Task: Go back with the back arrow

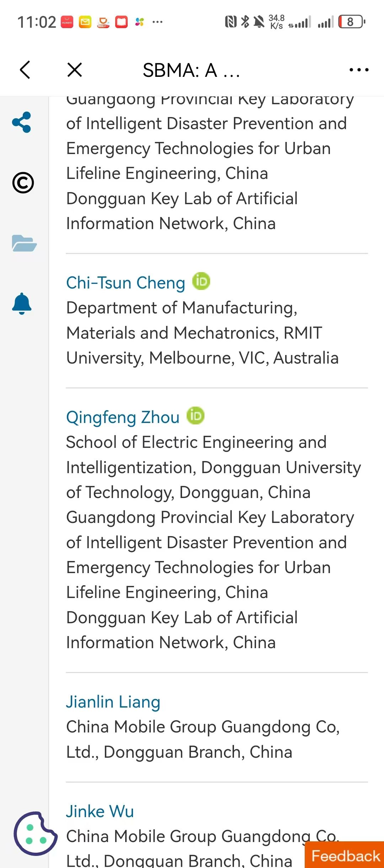Action: point(25,70)
